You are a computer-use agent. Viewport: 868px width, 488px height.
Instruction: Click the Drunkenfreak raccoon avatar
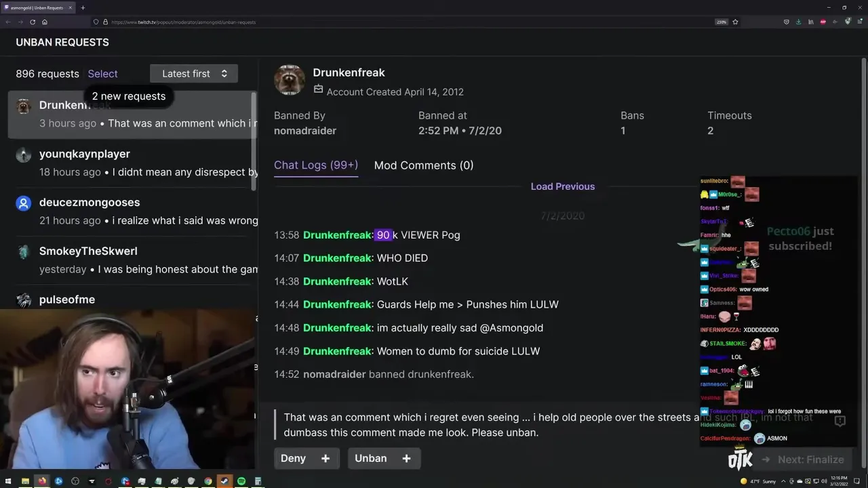(x=290, y=80)
